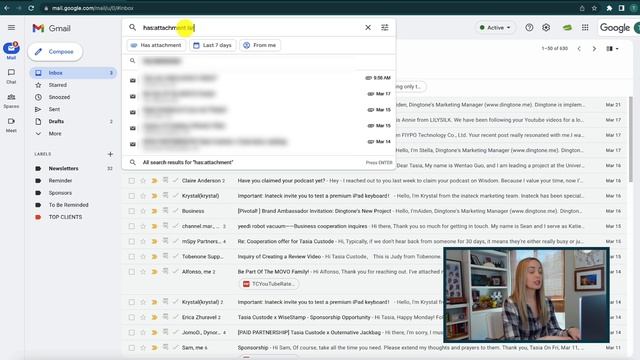This screenshot has width=640, height=360.
Task: Open browser extensions puzzle icon
Action: coord(609,8)
